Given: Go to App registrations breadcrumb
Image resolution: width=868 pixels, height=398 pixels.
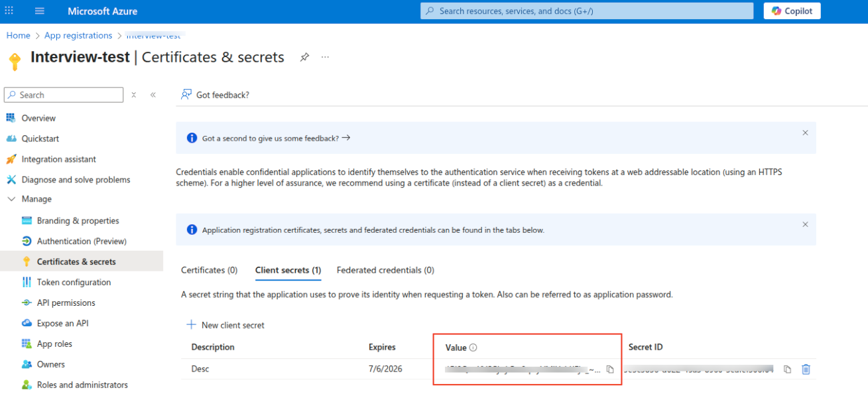Looking at the screenshot, I should [78, 36].
